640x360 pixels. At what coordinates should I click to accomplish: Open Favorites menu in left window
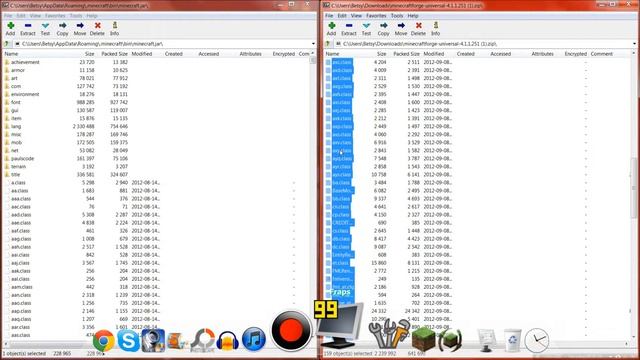[x=55, y=16]
